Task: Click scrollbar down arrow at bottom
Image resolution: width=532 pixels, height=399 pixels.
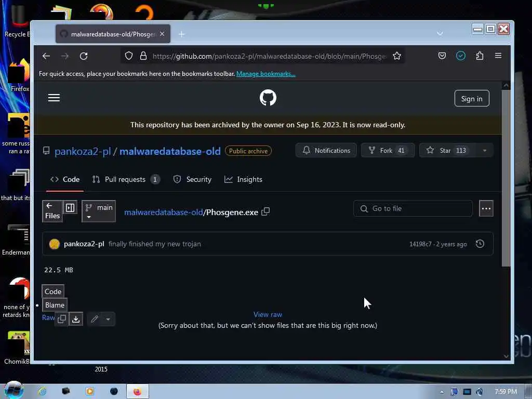Action: 506,356
